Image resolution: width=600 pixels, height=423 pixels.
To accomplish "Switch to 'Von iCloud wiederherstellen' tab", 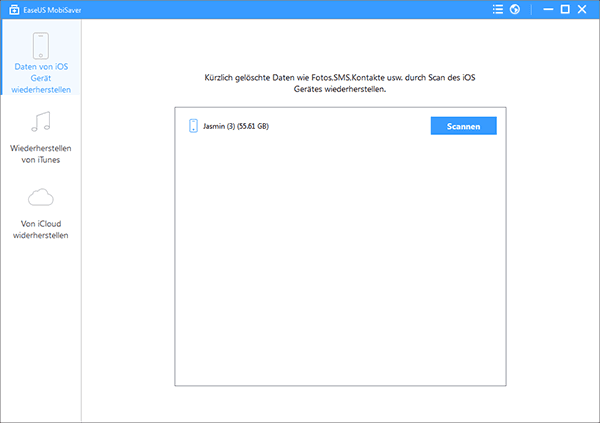I will coord(41,214).
